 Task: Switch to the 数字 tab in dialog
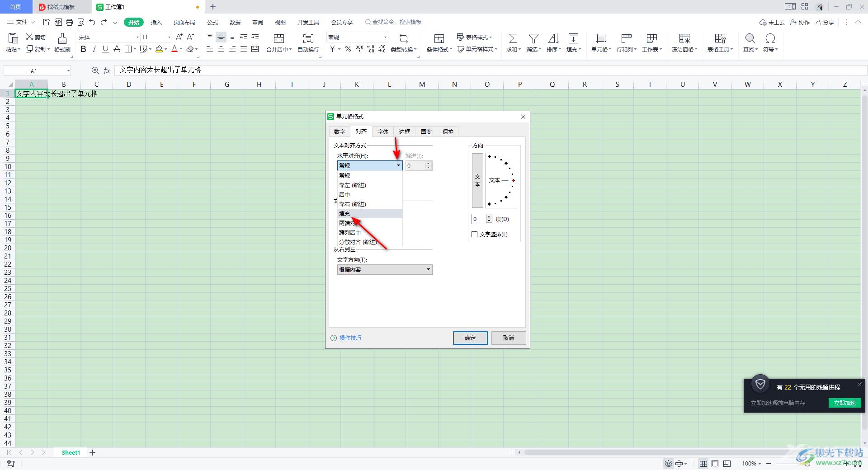click(x=340, y=132)
